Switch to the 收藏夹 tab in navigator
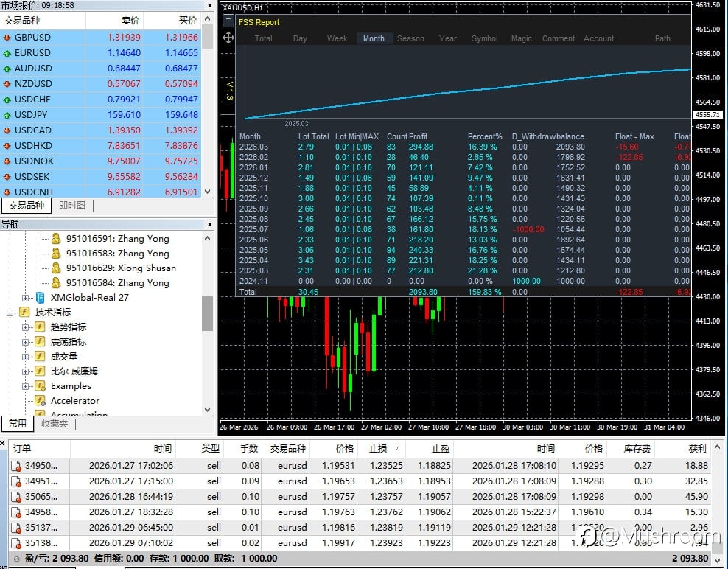The image size is (728, 569). click(x=55, y=423)
